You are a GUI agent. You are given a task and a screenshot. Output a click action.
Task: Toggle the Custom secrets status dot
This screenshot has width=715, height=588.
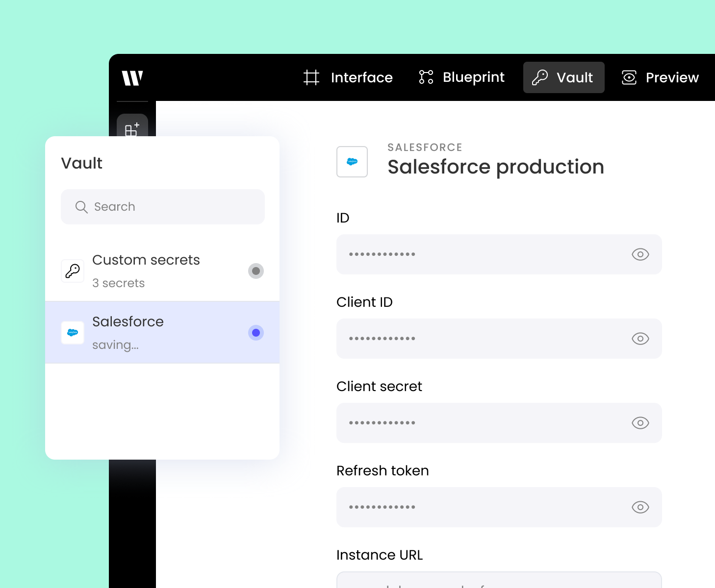pos(256,271)
